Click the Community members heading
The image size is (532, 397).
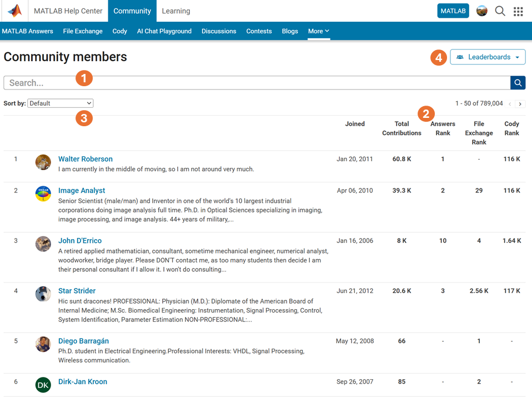(65, 57)
